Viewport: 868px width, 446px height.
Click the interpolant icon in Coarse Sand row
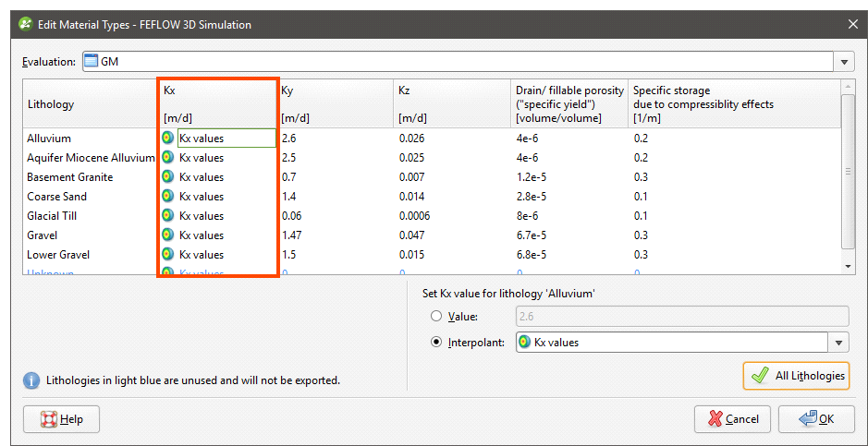tap(167, 197)
